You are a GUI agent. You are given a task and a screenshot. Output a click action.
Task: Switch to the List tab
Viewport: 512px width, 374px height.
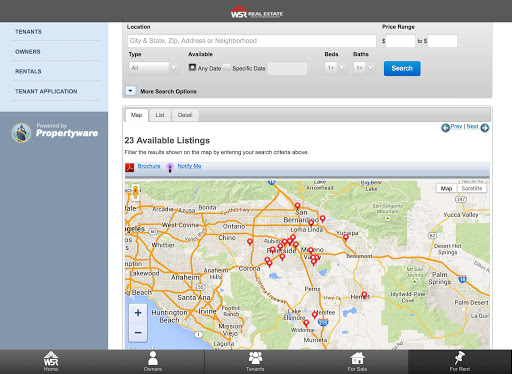160,115
